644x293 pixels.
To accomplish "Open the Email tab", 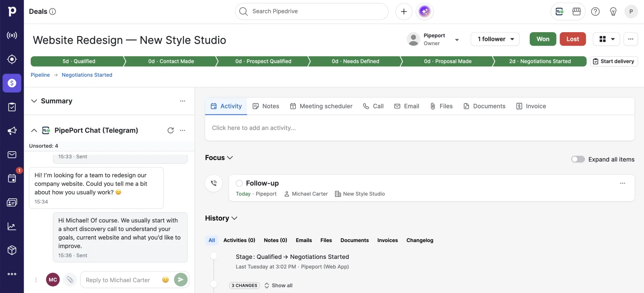I will pos(407,106).
